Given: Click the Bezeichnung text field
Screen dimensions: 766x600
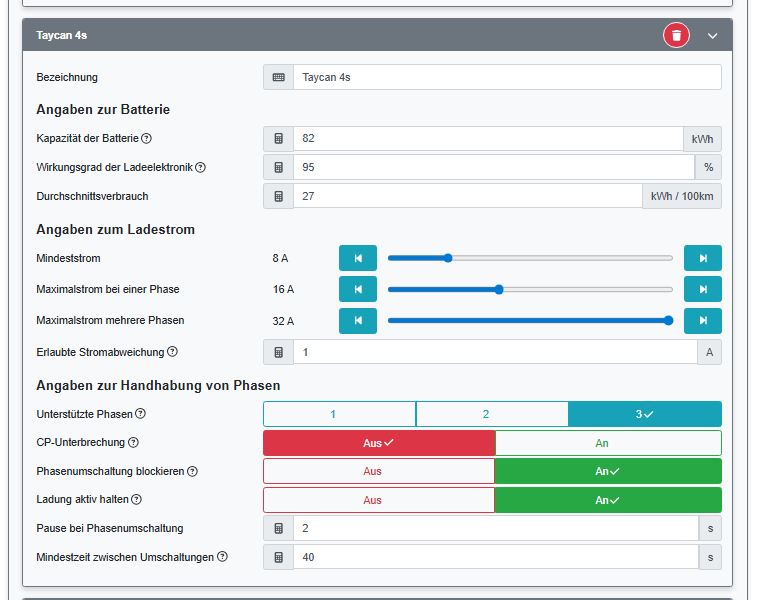Looking at the screenshot, I should tap(507, 77).
